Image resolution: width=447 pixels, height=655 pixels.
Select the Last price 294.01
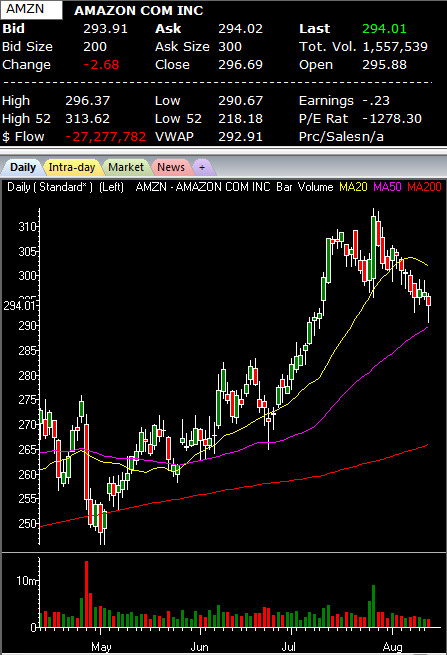click(384, 28)
